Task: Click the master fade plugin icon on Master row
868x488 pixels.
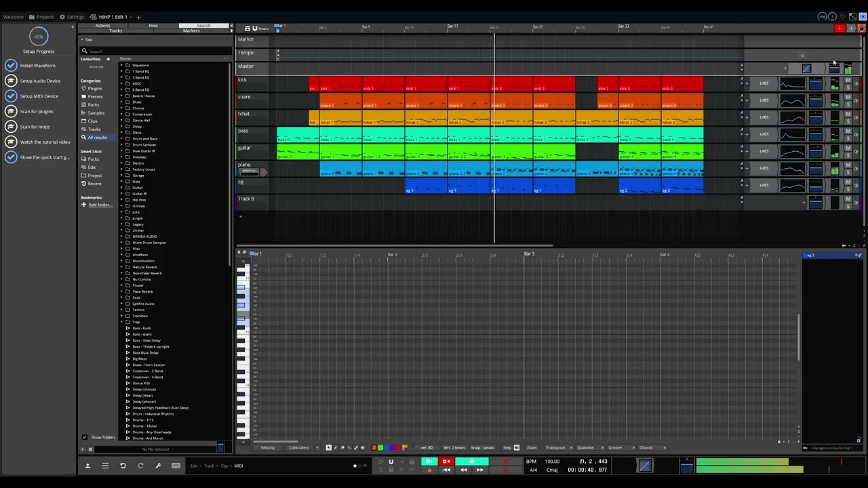Action: pos(807,68)
